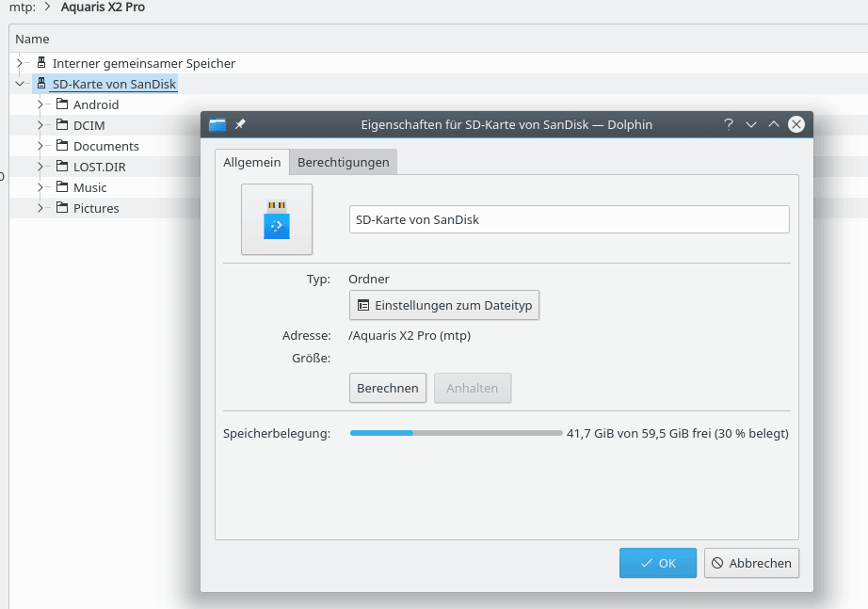The width and height of the screenshot is (868, 609).
Task: Click the Pictures folder icon
Action: click(x=62, y=208)
